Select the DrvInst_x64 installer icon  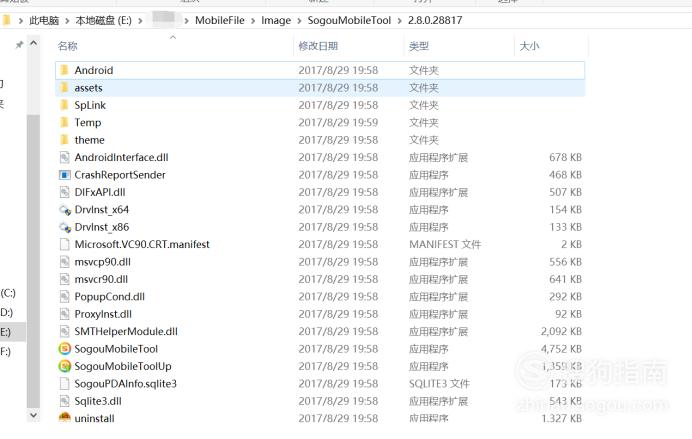click(x=65, y=210)
